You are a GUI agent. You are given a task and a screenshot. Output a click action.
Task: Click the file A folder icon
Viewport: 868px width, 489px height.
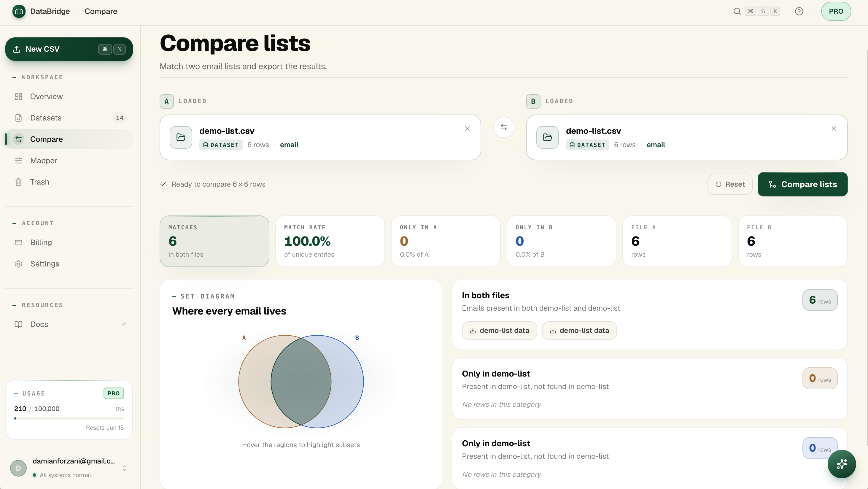tap(181, 137)
